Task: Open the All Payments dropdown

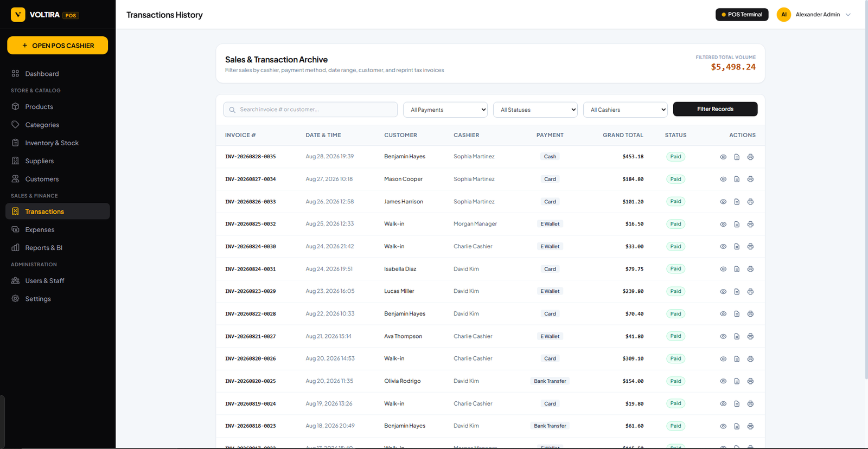Action: (x=445, y=110)
